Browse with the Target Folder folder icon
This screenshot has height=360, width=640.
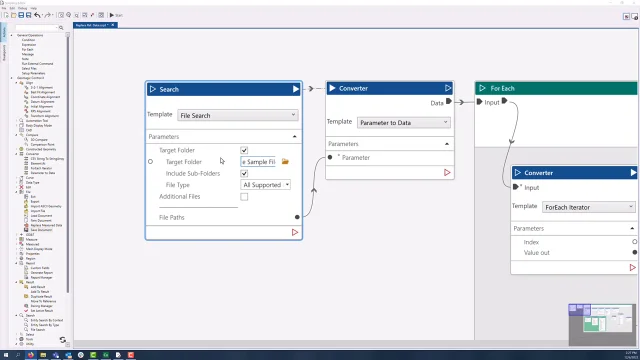[x=285, y=162]
